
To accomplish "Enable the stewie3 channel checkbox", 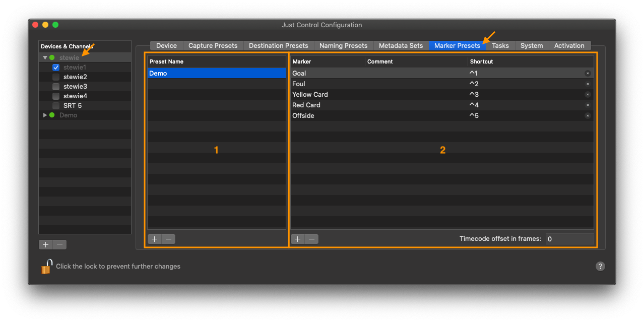I will [x=56, y=86].
